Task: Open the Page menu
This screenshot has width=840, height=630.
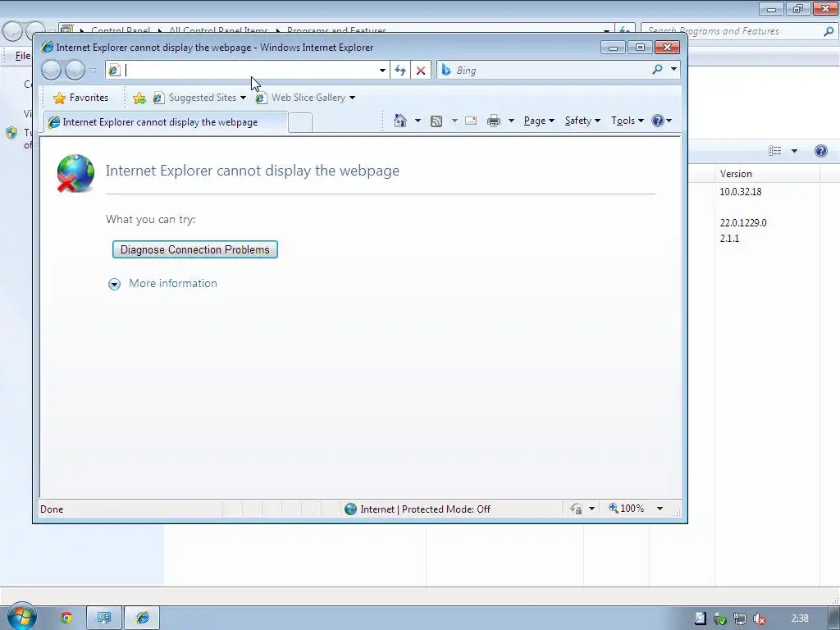Action: click(x=539, y=121)
